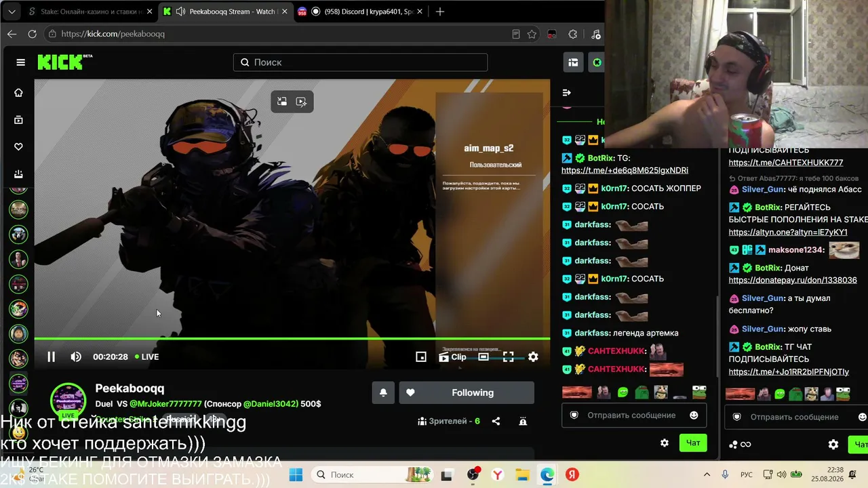The width and height of the screenshot is (868, 488).
Task: Enter fullscreen in the video player
Action: click(x=508, y=357)
